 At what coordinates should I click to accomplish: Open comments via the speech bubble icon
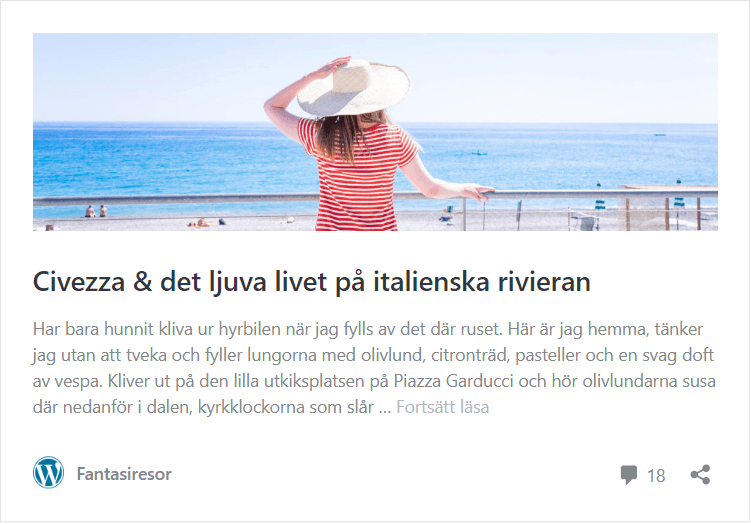click(x=628, y=475)
